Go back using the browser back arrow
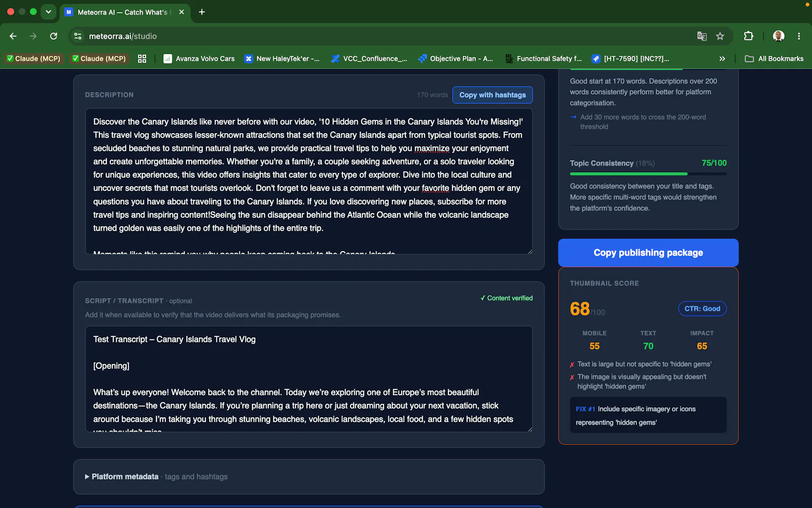This screenshot has height=508, width=812. (x=13, y=36)
